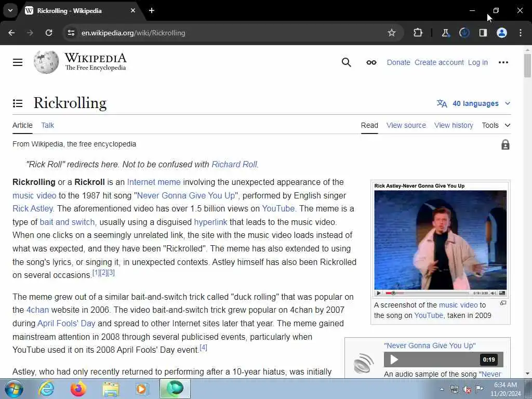Play the Never Gonna Give You Up audio sample
The width and height of the screenshot is (532, 399).
pos(394,360)
